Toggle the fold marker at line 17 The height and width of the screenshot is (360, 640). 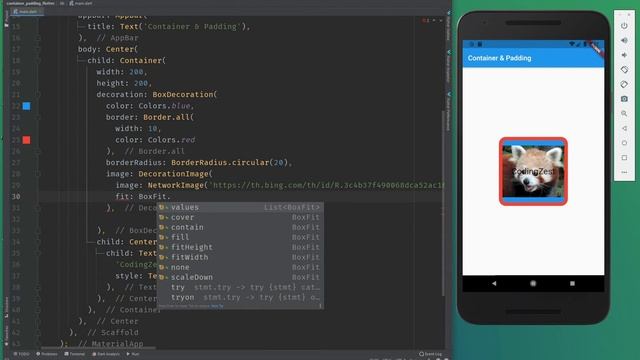(38, 49)
